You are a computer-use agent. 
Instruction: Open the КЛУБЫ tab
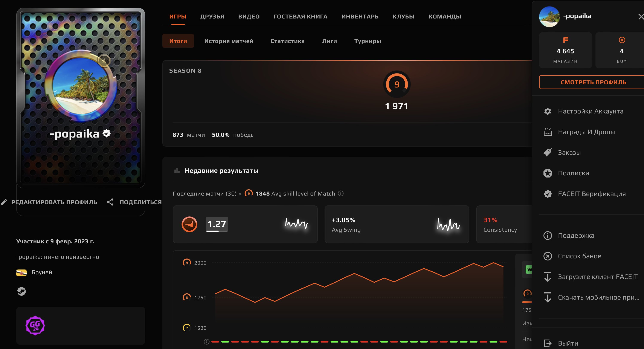(x=403, y=17)
